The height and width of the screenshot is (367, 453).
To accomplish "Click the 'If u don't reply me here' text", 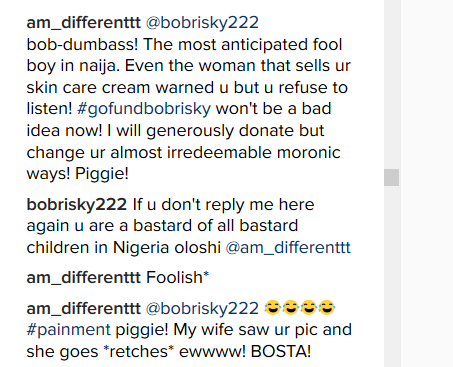I will pos(223,205).
